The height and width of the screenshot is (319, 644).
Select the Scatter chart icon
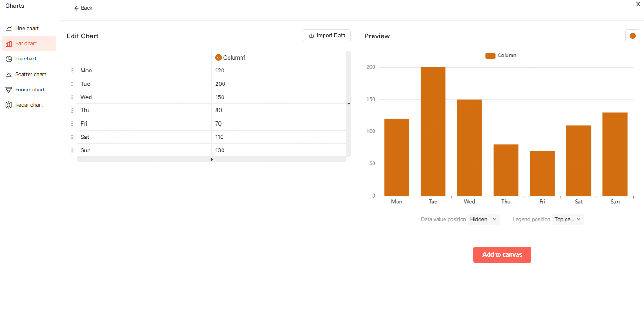click(x=8, y=74)
